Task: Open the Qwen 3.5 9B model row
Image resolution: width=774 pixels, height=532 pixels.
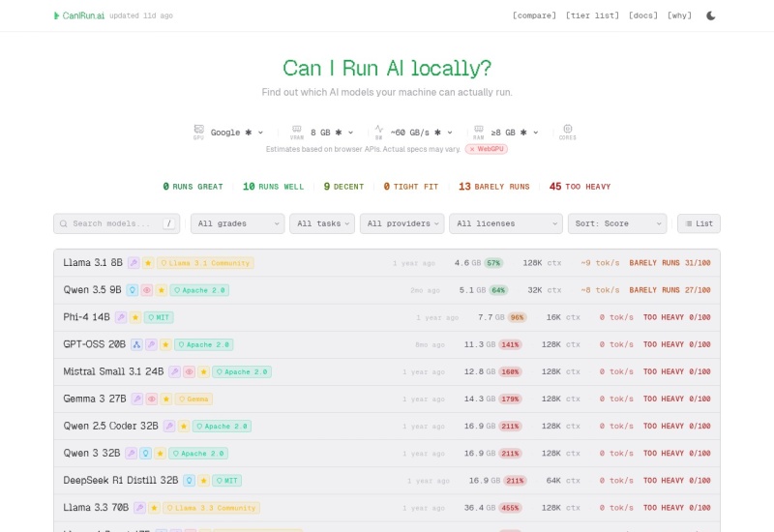Action: (386, 290)
